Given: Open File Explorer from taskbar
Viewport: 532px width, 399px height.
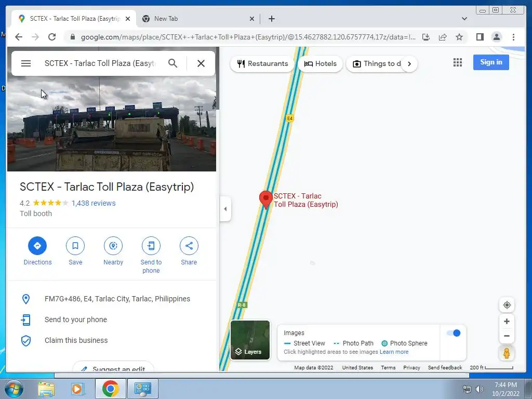Looking at the screenshot, I should tap(46, 389).
